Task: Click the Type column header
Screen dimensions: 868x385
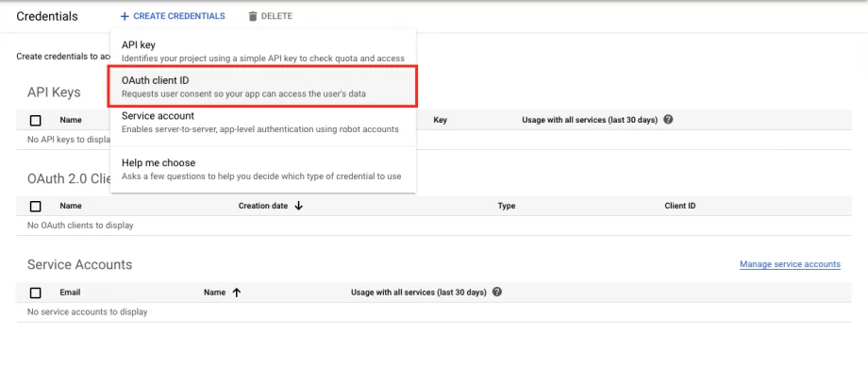Action: [507, 206]
